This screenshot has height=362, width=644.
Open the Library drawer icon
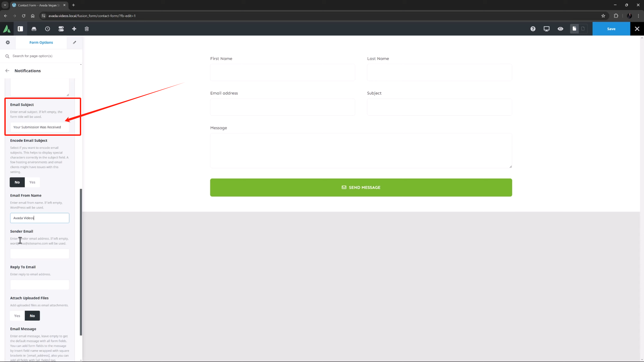tap(34, 29)
